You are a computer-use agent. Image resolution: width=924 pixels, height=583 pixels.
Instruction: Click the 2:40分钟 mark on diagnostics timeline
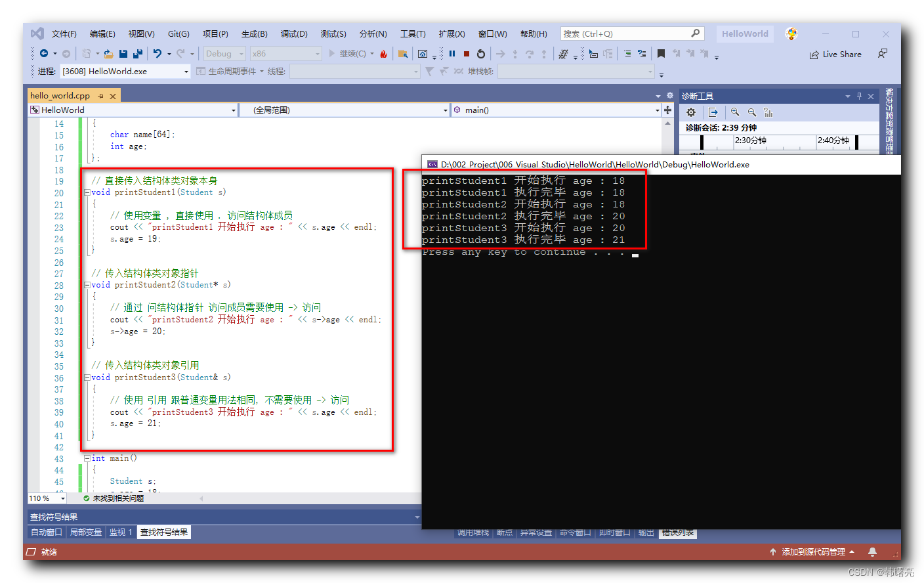tap(833, 140)
